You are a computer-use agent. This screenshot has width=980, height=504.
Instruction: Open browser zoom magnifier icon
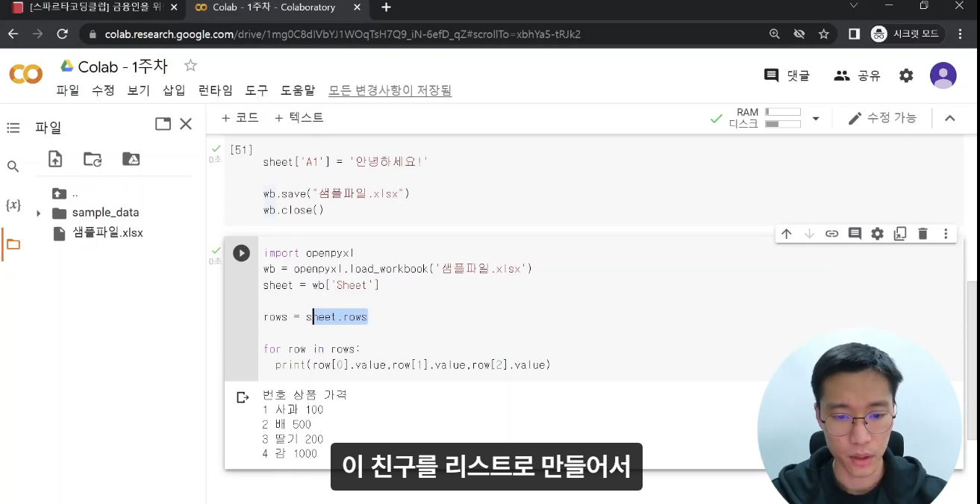pyautogui.click(x=775, y=34)
